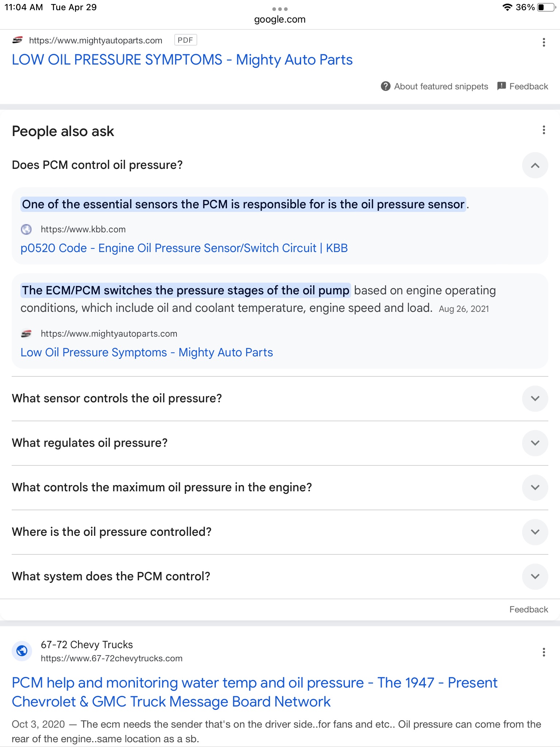Open People also ask more options

544,130
